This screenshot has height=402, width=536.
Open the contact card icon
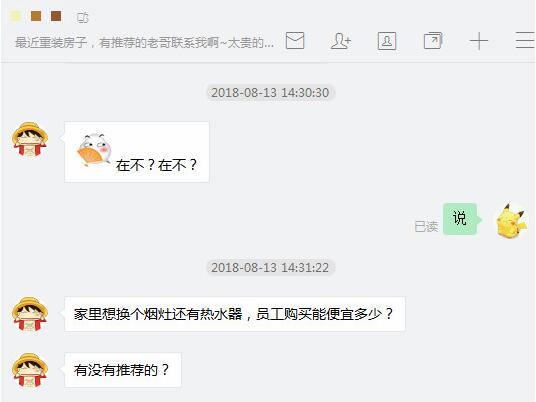pos(387,41)
